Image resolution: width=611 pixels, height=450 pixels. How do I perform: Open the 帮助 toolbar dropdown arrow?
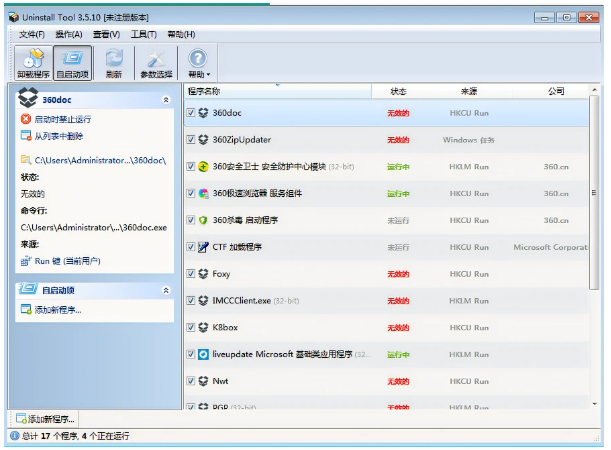[x=208, y=74]
